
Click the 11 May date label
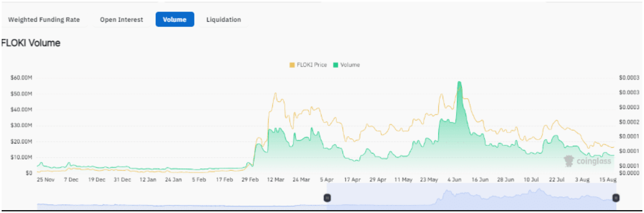tap(403, 179)
